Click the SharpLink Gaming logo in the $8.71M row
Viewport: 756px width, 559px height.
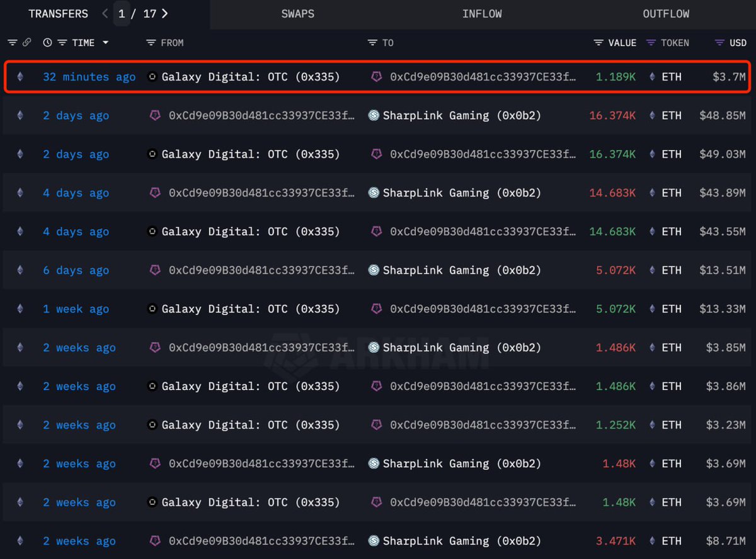tap(374, 541)
